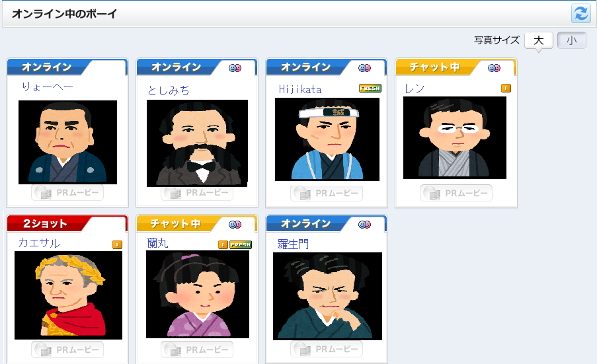This screenshot has width=597, height=364.
Task: Open レン's profile name link
Action: (x=415, y=89)
